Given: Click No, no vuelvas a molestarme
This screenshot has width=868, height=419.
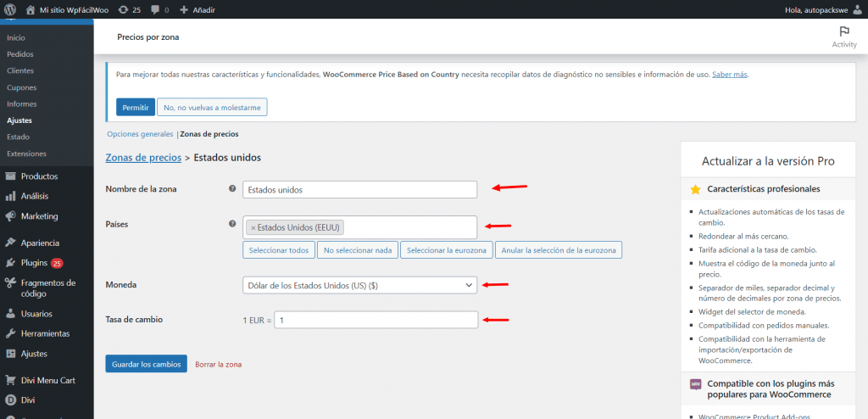Looking at the screenshot, I should click(212, 107).
